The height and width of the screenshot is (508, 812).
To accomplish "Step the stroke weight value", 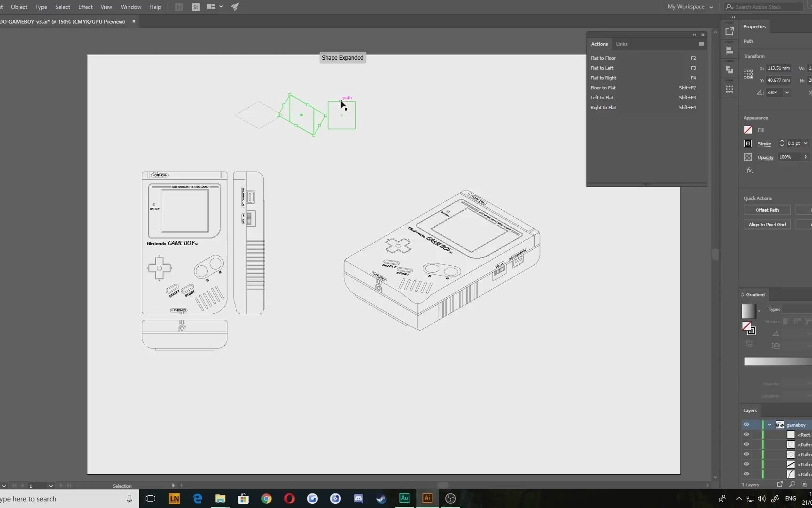I will point(782,143).
